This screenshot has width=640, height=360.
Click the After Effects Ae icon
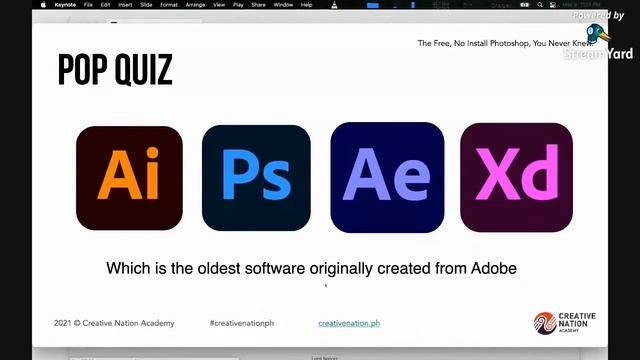click(x=387, y=178)
